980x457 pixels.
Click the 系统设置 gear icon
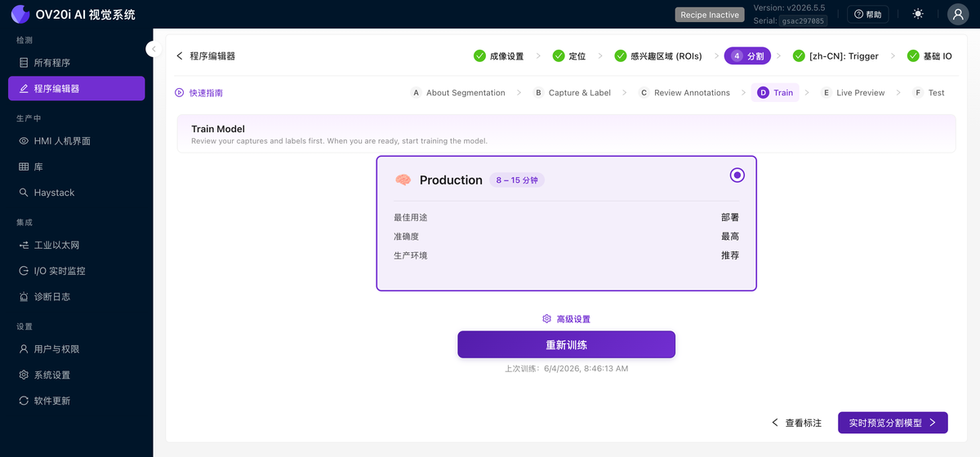[24, 375]
